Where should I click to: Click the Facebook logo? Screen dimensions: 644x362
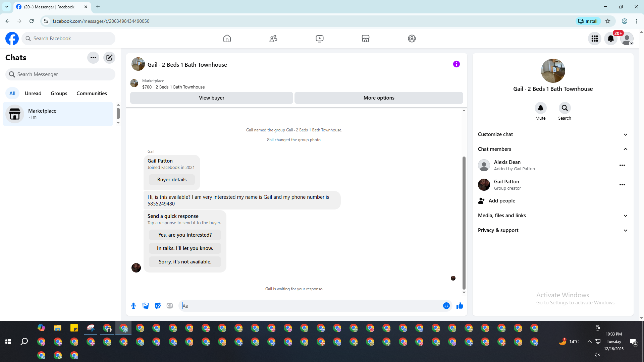12,39
